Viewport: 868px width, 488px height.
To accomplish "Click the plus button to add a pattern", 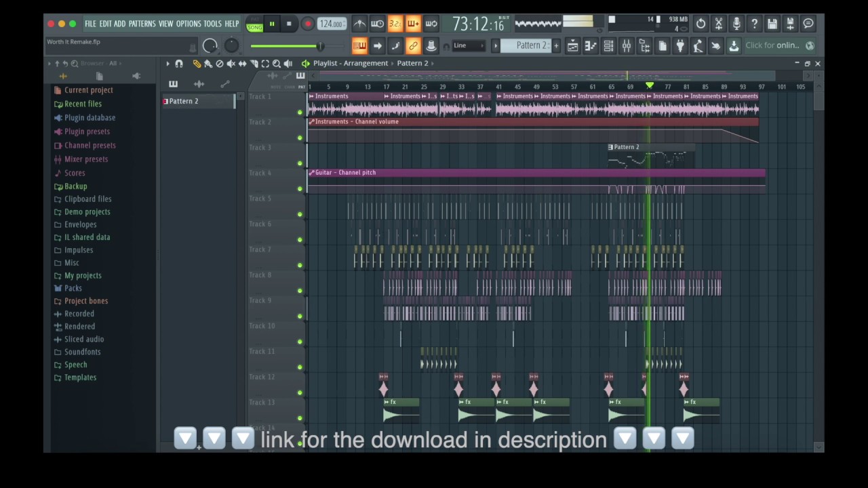I will [556, 45].
